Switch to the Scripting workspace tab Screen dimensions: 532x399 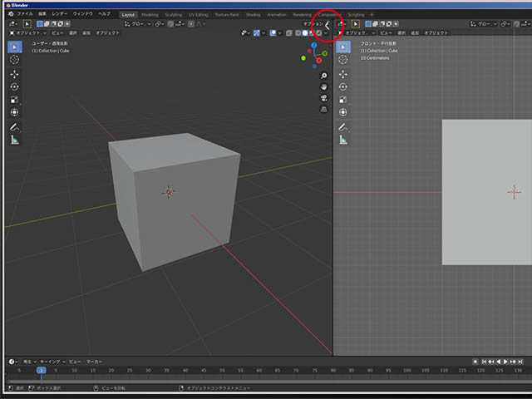(356, 15)
